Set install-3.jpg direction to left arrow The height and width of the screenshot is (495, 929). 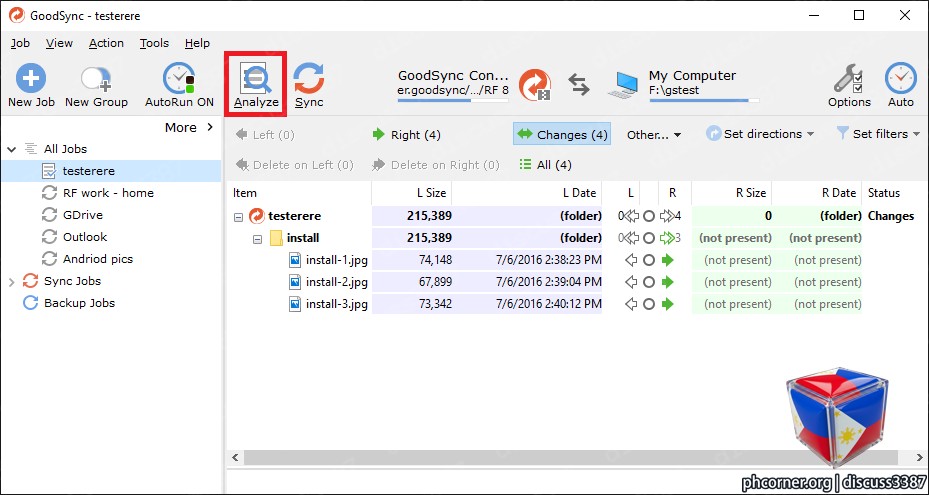click(x=632, y=304)
